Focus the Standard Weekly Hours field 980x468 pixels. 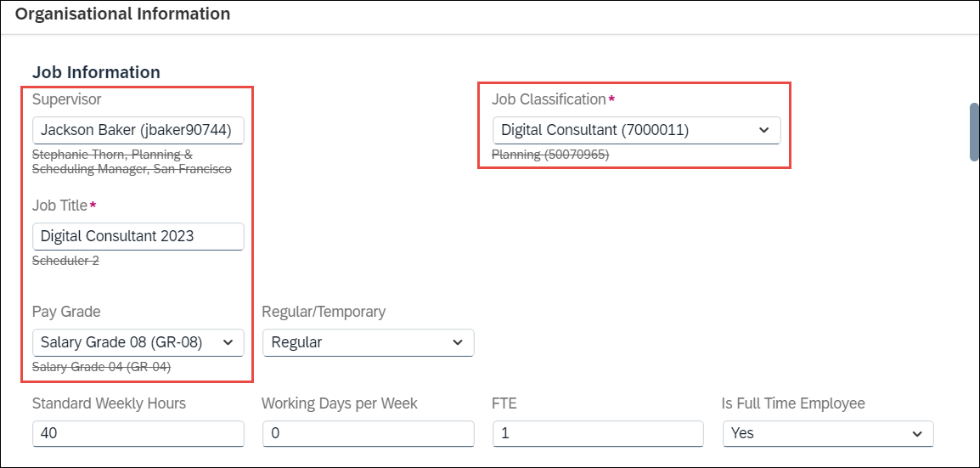coord(138,433)
